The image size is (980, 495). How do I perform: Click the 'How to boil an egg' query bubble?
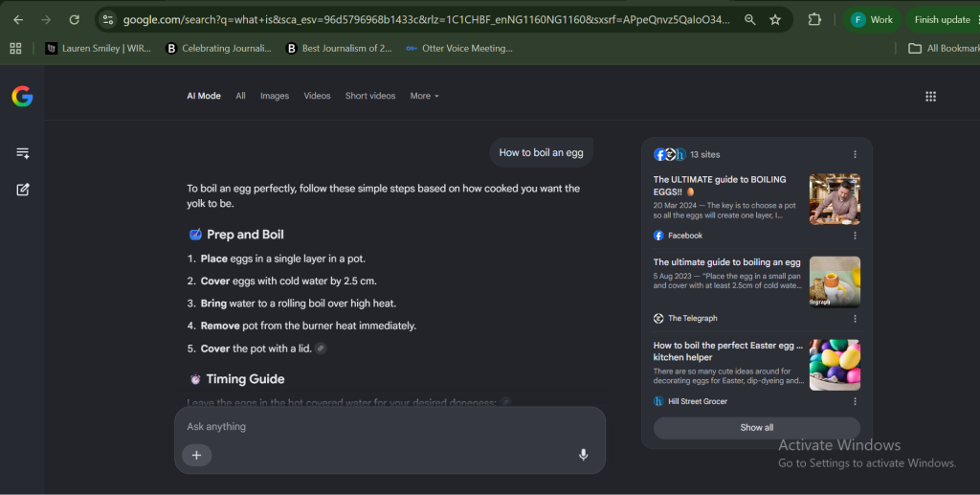(x=542, y=152)
